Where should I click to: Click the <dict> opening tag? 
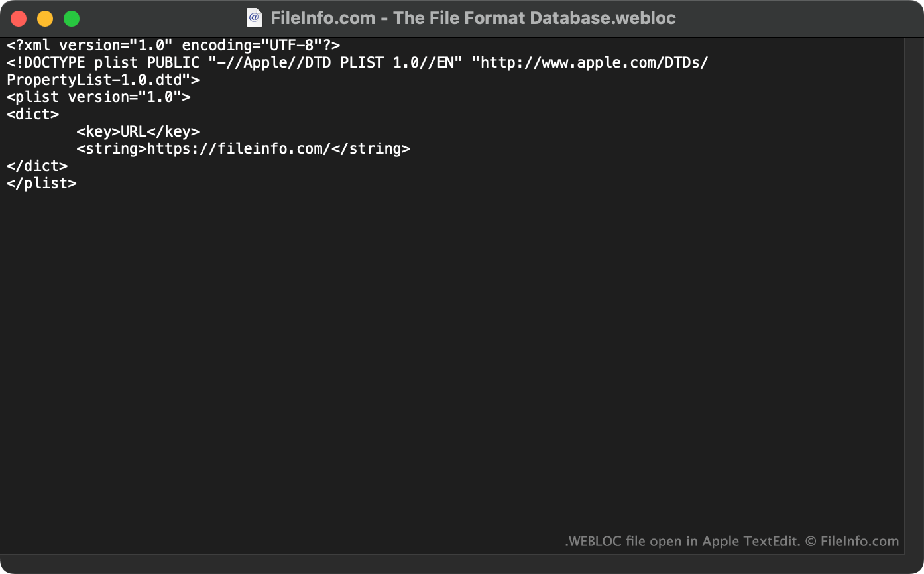coord(32,114)
